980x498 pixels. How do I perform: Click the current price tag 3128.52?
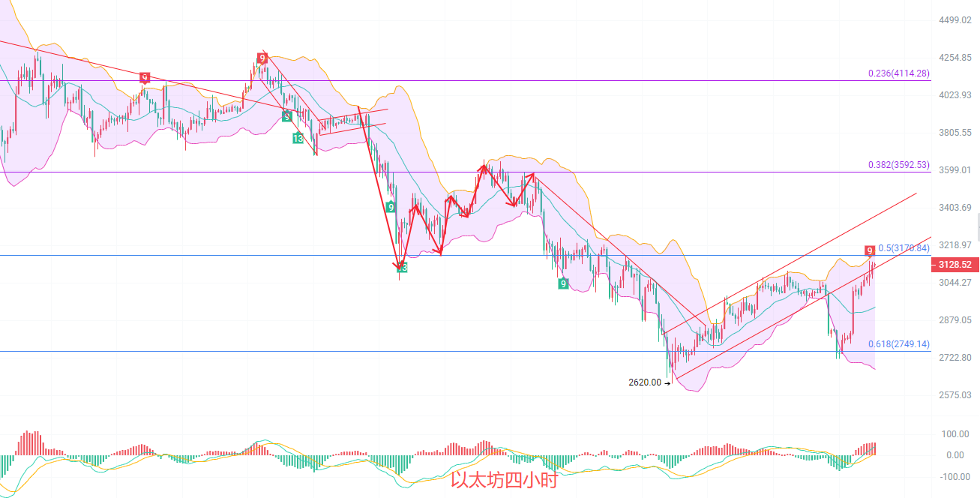[955, 265]
